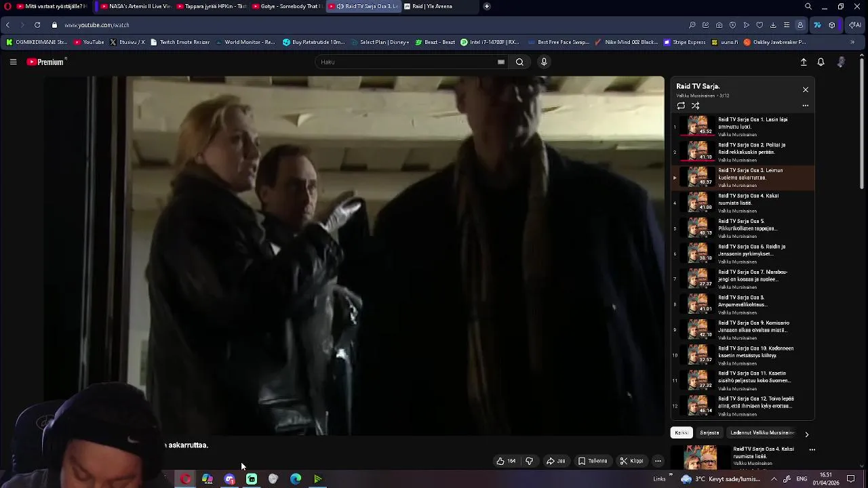This screenshot has width=868, height=488.
Task: Open YouTube notifications bell
Action: [821, 62]
